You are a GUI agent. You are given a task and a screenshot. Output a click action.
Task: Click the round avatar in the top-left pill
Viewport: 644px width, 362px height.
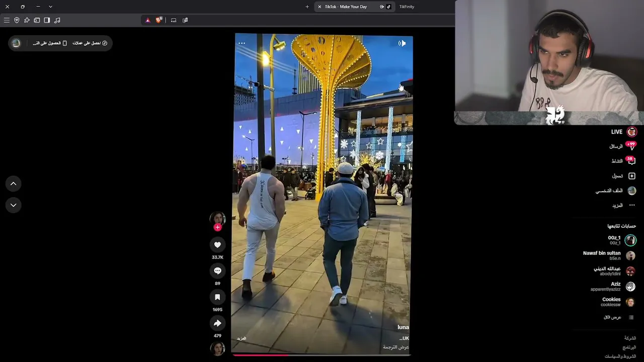[16, 43]
